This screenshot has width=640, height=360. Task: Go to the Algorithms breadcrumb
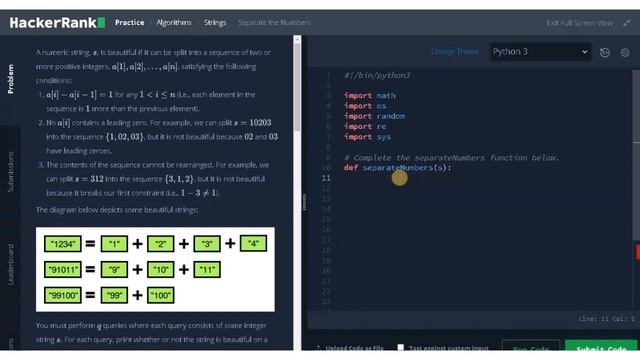coord(174,23)
